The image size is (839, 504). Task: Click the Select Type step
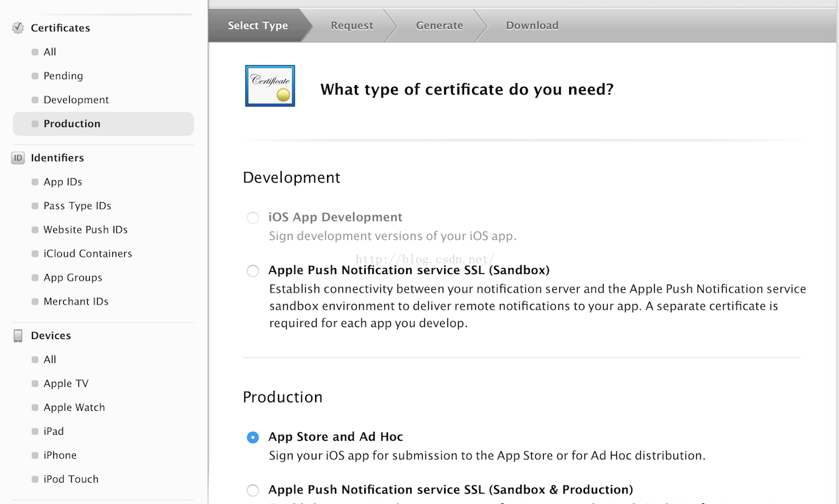pos(257,26)
